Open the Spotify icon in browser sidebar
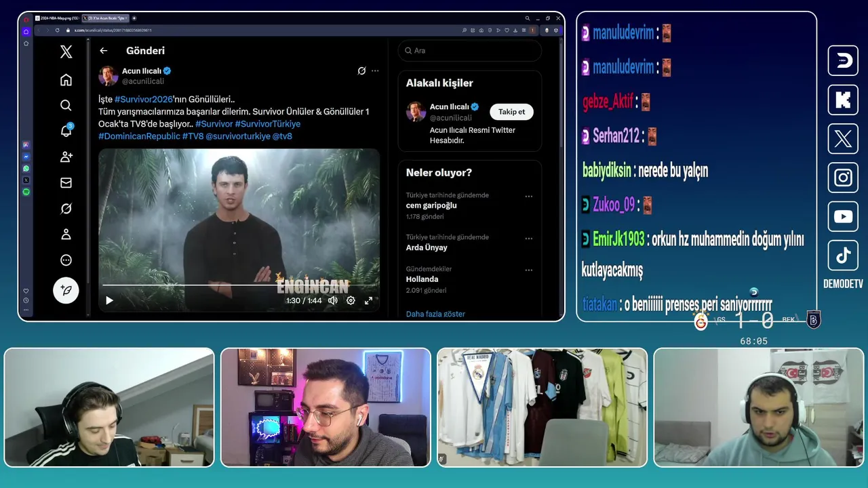Image resolution: width=868 pixels, height=488 pixels. [26, 192]
